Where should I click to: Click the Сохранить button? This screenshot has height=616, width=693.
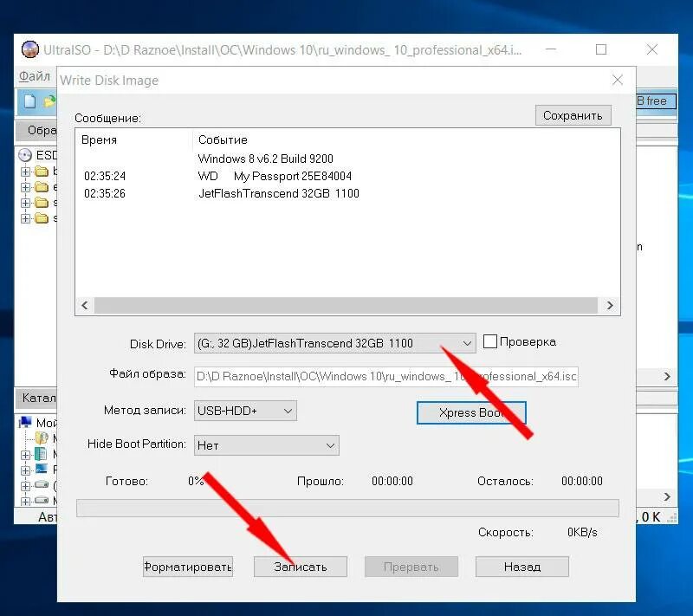pyautogui.click(x=573, y=115)
